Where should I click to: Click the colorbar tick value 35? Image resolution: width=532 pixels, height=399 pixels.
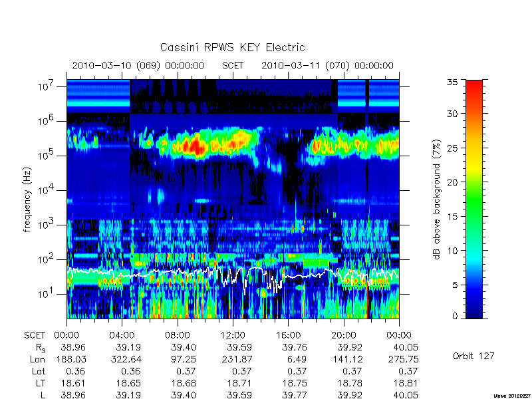[x=452, y=82]
